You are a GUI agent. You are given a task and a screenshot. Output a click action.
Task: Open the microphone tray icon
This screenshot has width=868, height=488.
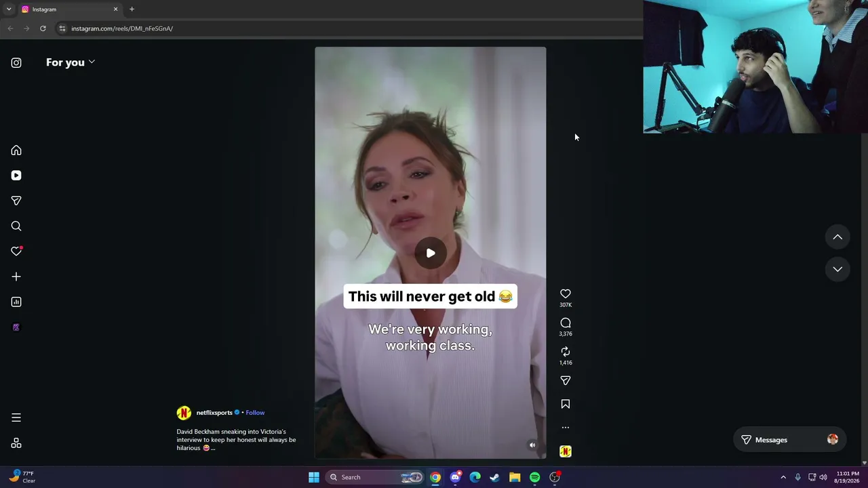(x=797, y=477)
